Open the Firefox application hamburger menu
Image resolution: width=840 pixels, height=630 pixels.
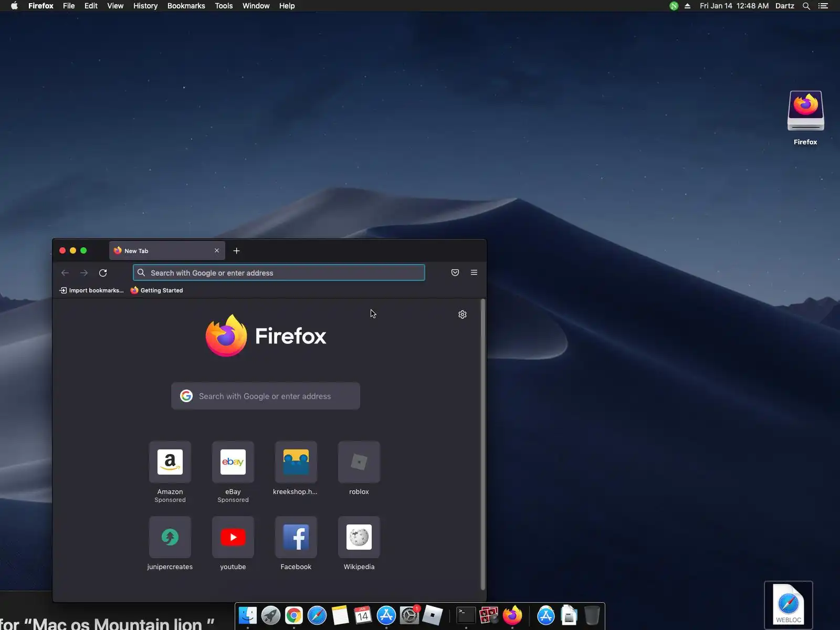click(x=474, y=272)
